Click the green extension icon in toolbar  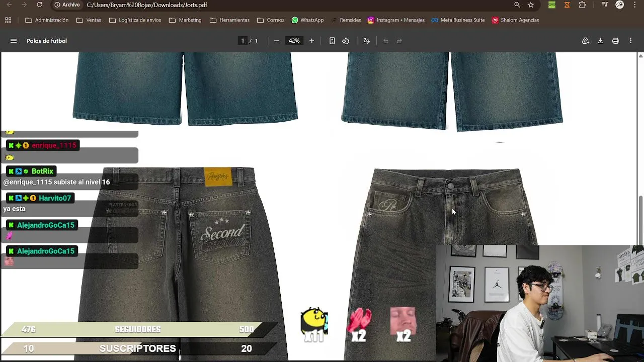click(552, 5)
